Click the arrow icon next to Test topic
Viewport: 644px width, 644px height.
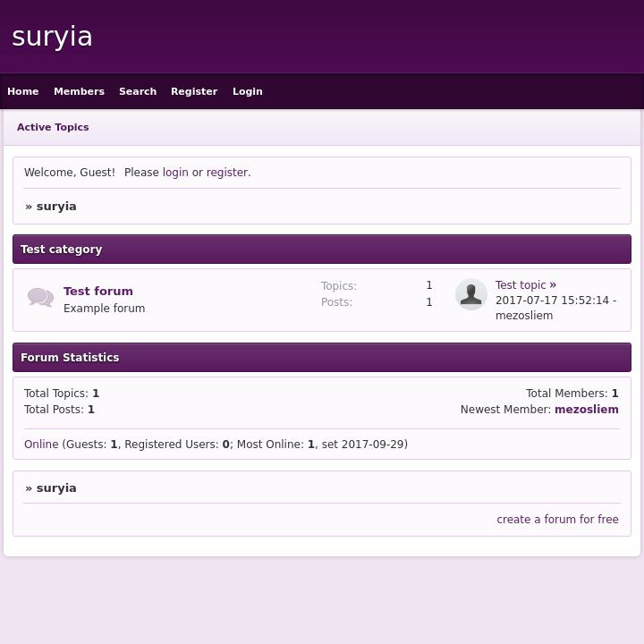pyautogui.click(x=553, y=285)
